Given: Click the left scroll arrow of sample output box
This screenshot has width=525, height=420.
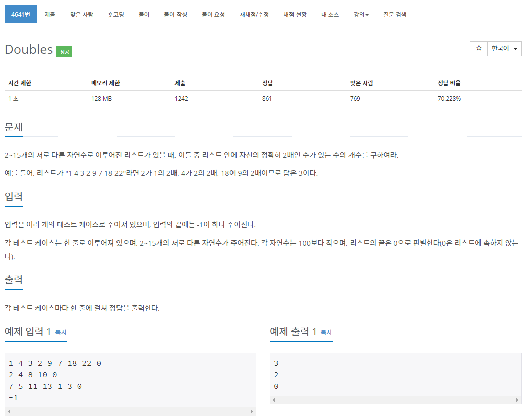Looking at the screenshot, I should 274,400.
